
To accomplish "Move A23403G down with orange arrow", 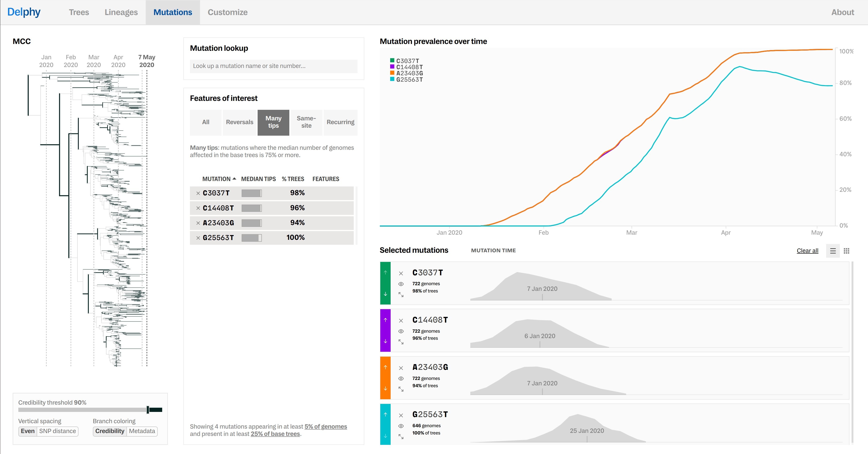I will coord(385,388).
